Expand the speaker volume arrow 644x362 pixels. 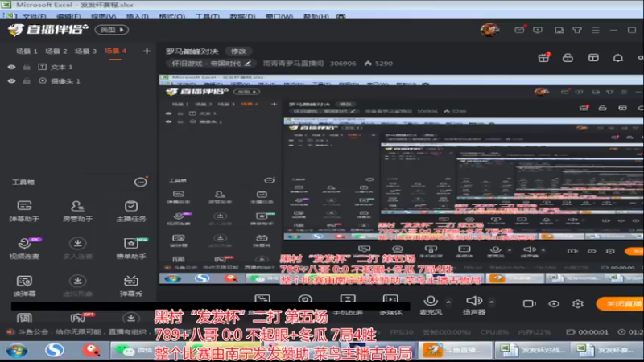tap(492, 302)
